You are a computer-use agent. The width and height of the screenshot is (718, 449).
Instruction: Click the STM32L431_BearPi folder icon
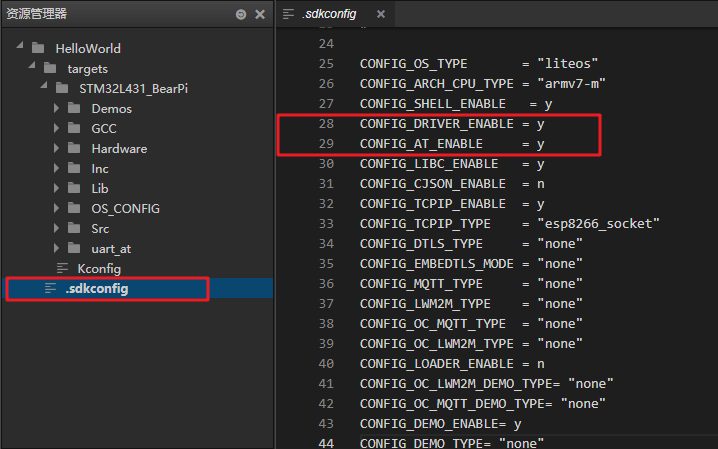(62, 88)
